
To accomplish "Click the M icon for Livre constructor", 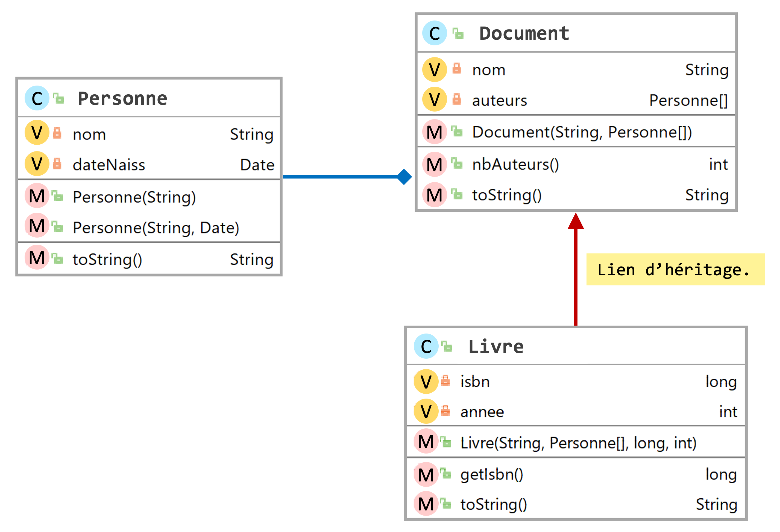I will (x=426, y=441).
